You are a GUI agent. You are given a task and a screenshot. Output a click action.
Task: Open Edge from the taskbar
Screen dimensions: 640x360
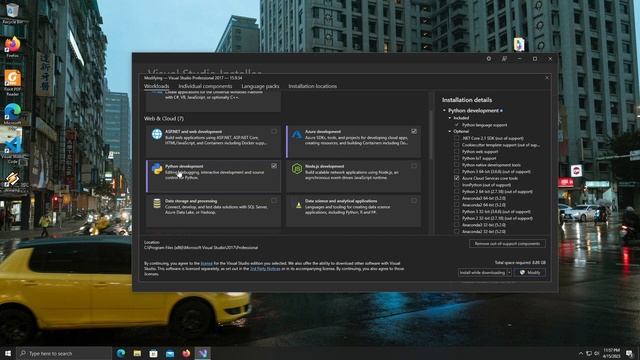point(121,353)
